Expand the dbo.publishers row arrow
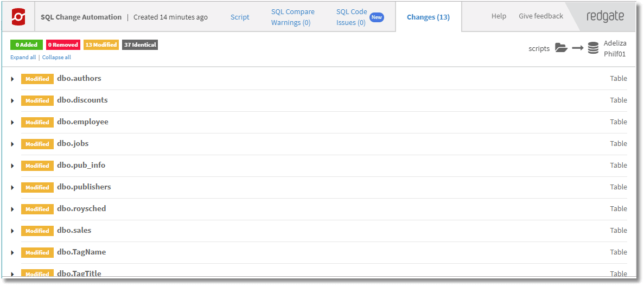 point(12,187)
